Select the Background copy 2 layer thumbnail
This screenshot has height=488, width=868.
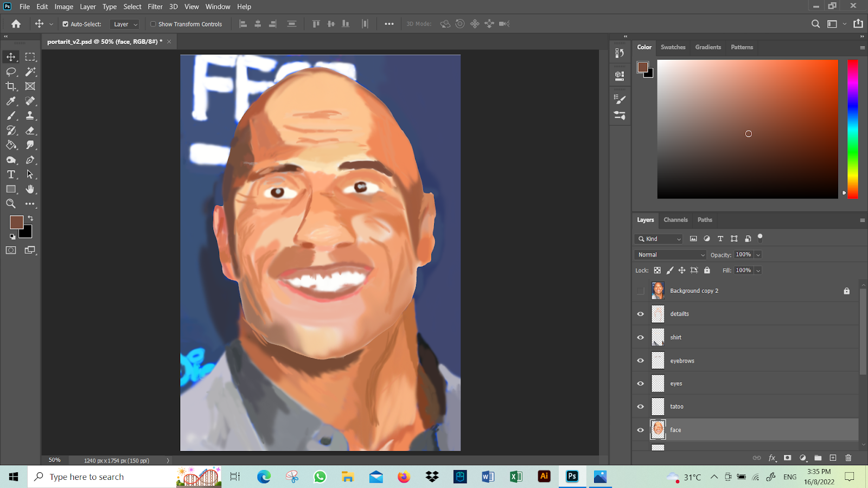pyautogui.click(x=658, y=291)
